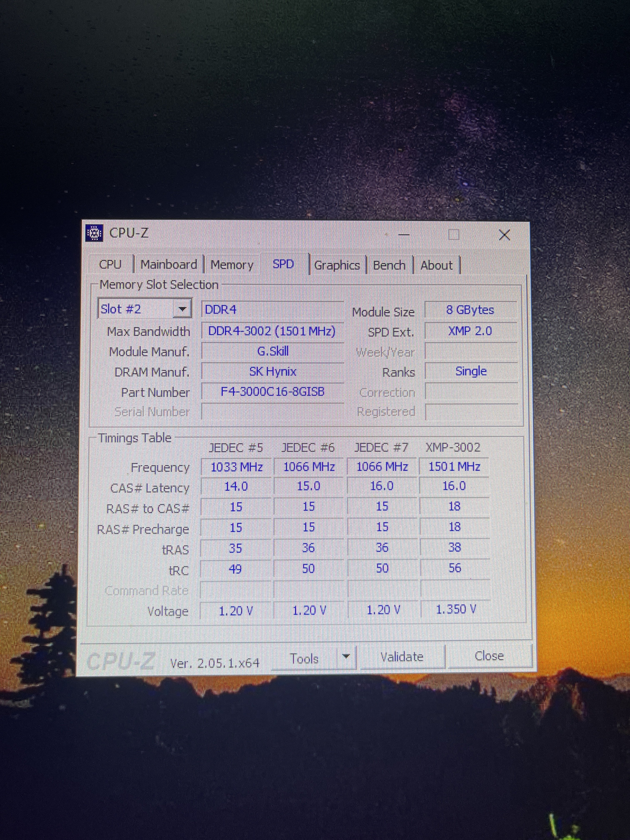Viewport: 630px width, 840px height.
Task: Click the Module Size 8 GBytes field
Action: coord(470,310)
